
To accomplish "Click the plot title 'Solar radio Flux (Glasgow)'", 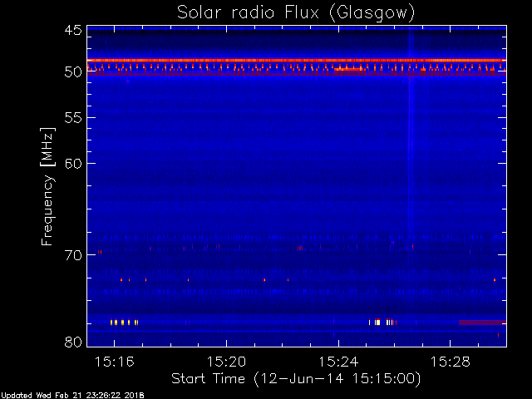I will click(296, 13).
